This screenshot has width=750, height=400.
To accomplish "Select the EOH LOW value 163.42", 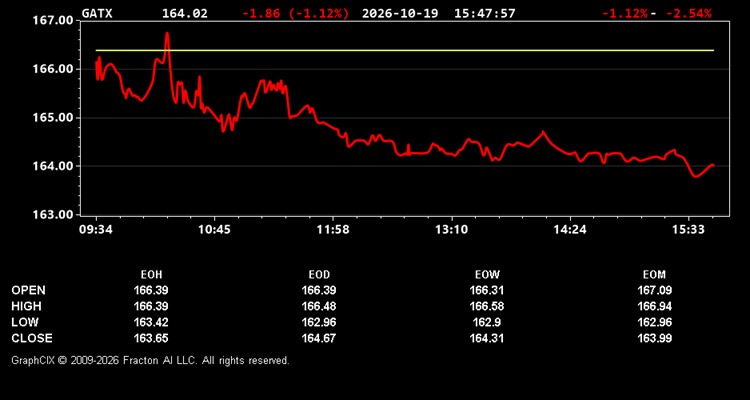I will click(151, 322).
